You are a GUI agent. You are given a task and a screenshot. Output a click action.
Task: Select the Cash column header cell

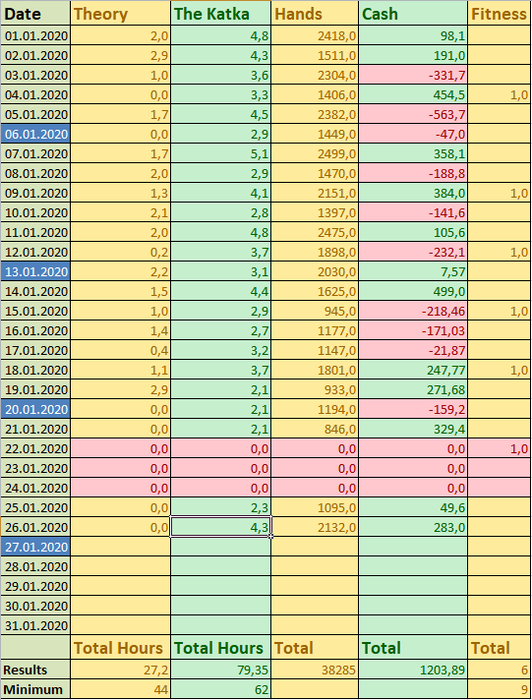pyautogui.click(x=413, y=13)
